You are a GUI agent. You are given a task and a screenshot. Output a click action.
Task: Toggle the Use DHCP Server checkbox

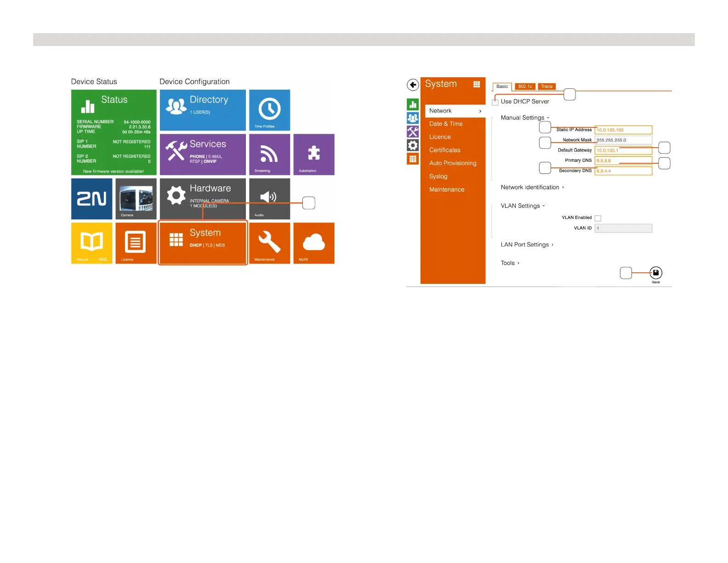pos(495,102)
